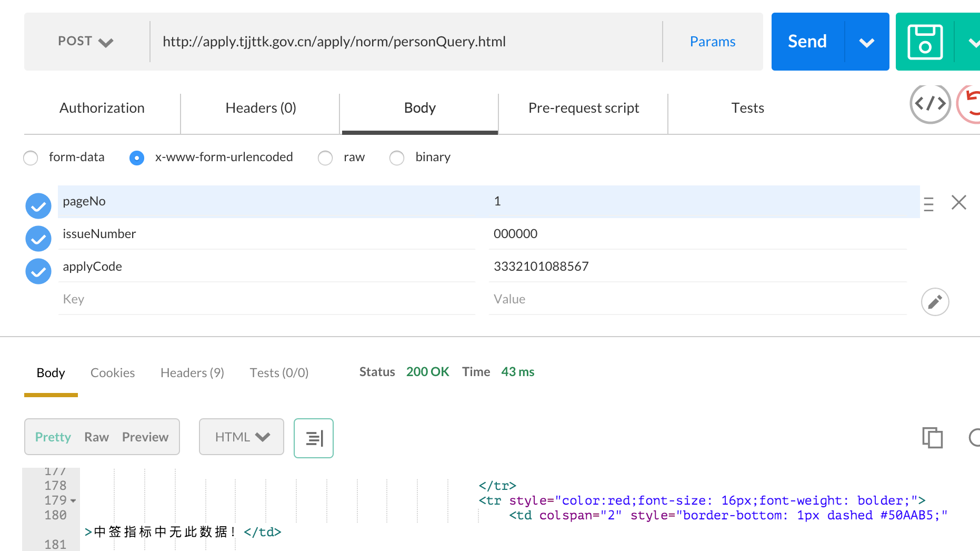The height and width of the screenshot is (551, 980).
Task: Click the td colspan code line
Action: (x=728, y=515)
